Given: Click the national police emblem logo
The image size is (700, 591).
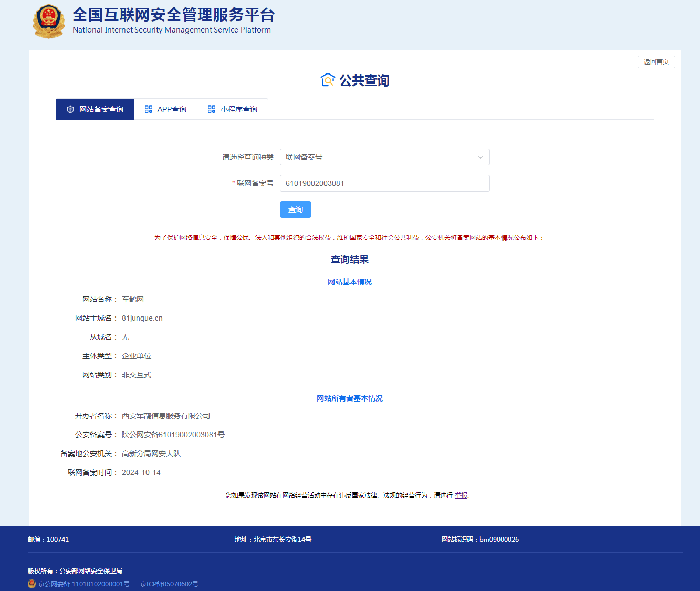Looking at the screenshot, I should tap(49, 22).
